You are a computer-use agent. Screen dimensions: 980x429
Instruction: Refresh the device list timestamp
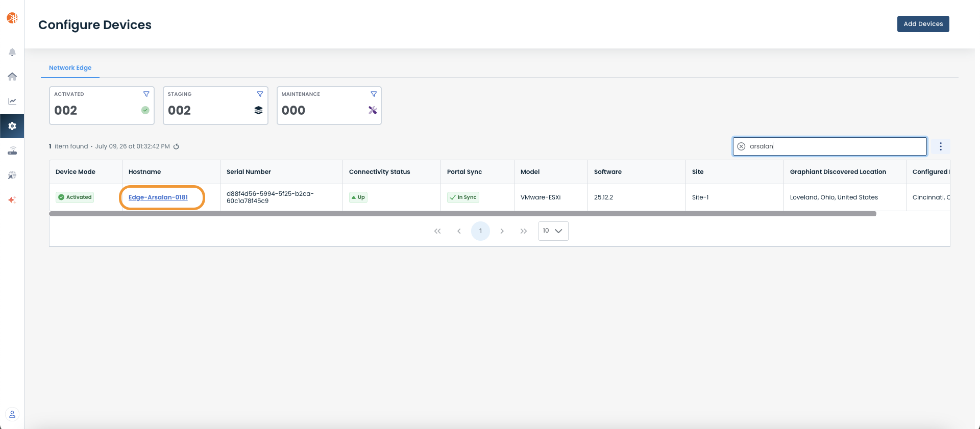pyautogui.click(x=176, y=146)
